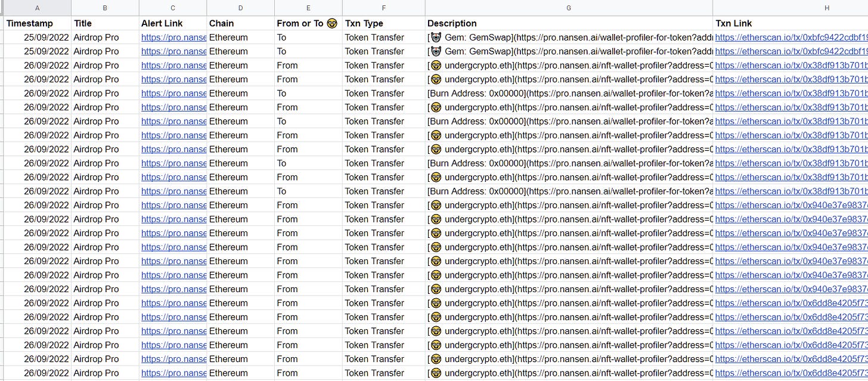Select column F header
Viewport: 868px width, 381px height.
[384, 8]
